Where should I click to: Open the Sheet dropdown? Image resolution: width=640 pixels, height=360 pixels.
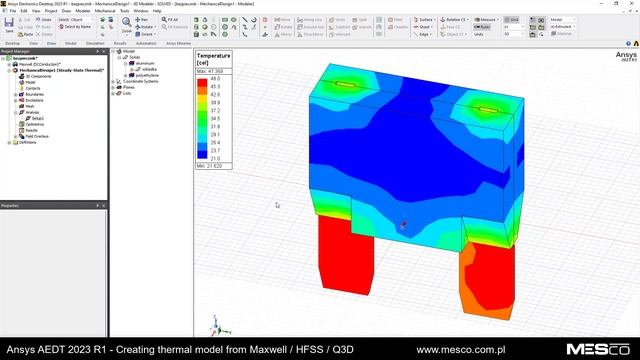point(423,27)
